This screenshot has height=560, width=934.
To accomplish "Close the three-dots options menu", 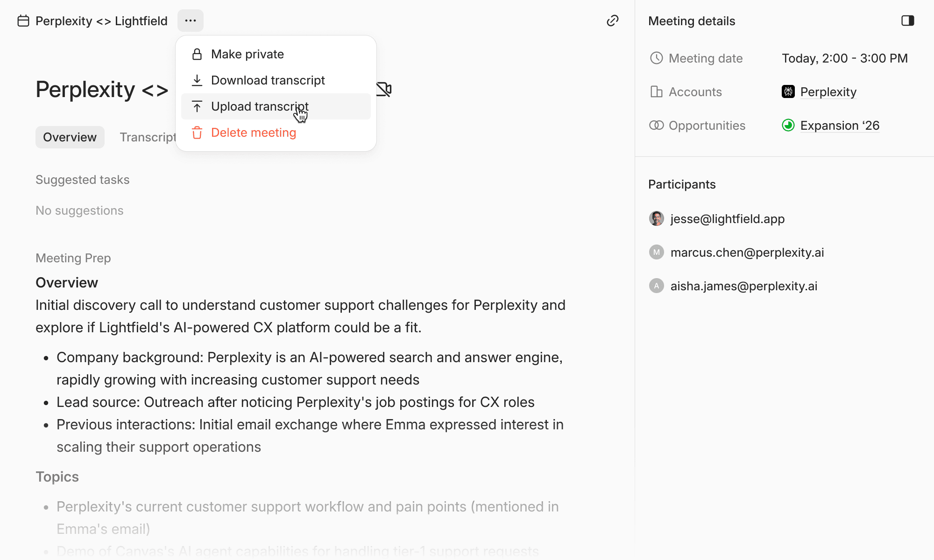I will coord(190,21).
